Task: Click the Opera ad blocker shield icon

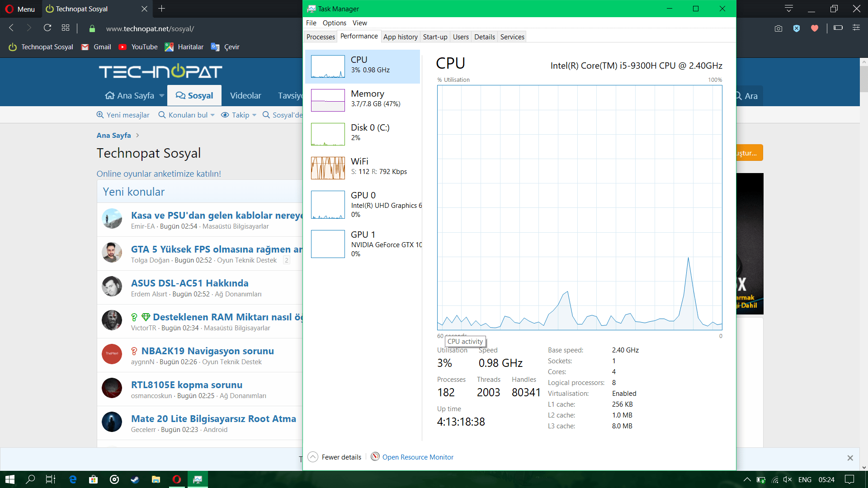Action: click(x=797, y=28)
